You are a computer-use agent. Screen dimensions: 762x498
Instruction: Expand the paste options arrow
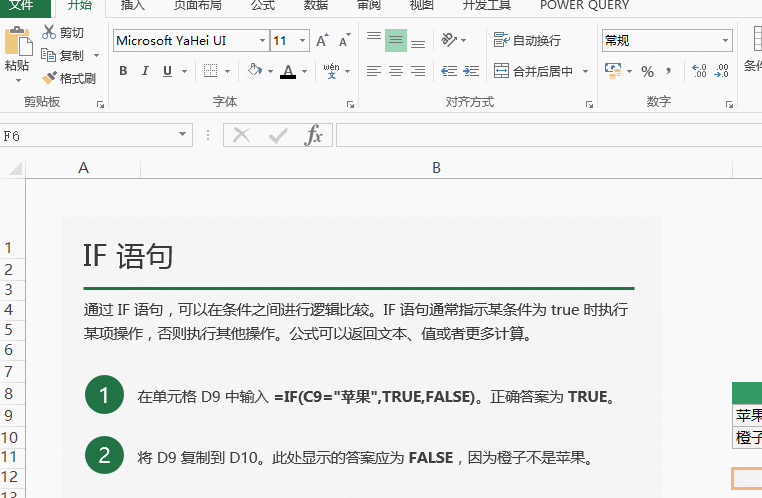coord(18,80)
